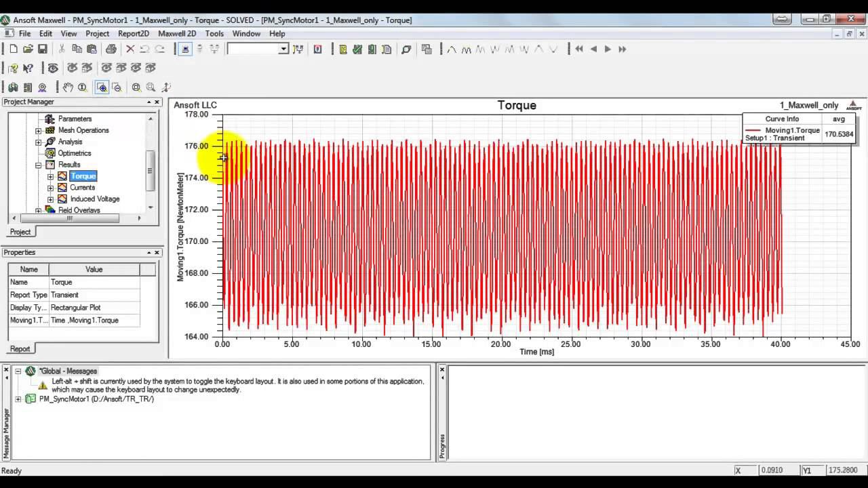Screen dimensions: 868x488
Task: Collapse the Results tree node
Action: click(39, 165)
